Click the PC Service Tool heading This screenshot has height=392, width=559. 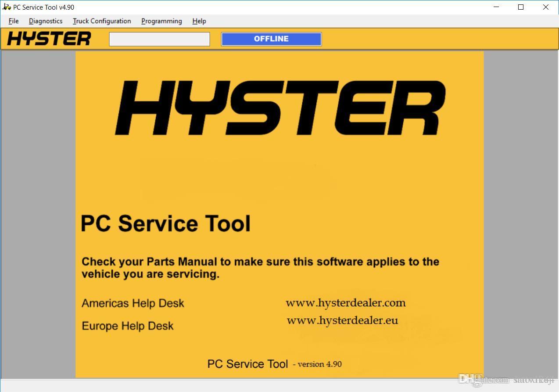click(x=165, y=223)
